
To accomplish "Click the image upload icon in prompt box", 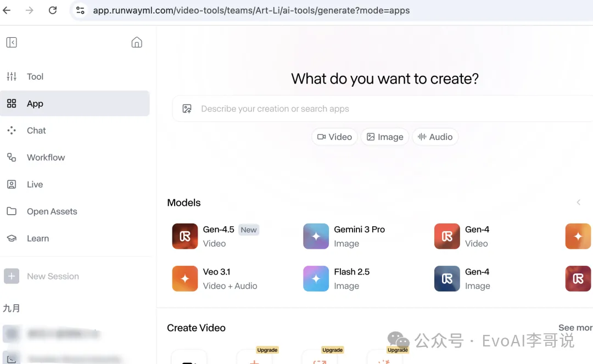I will point(187,109).
